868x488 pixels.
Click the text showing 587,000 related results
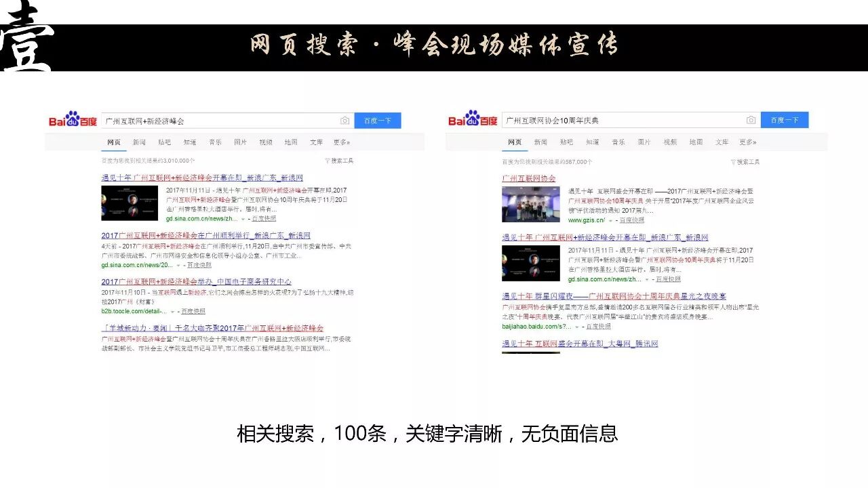[547, 162]
